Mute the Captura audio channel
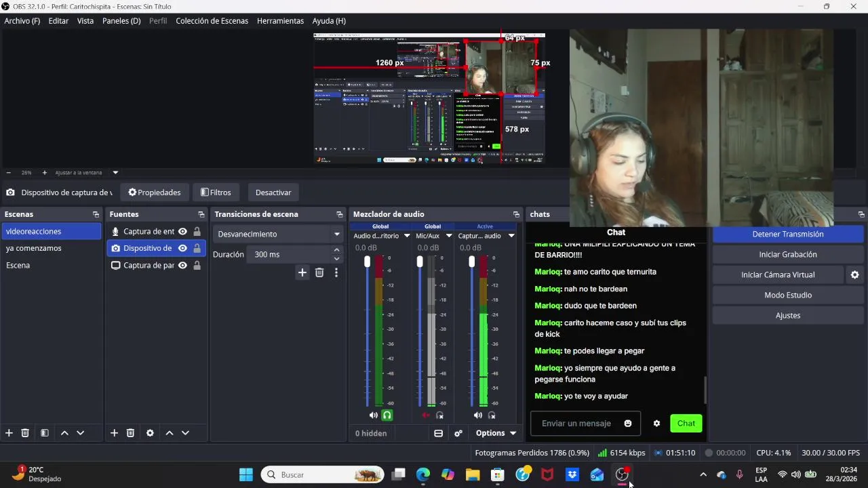The height and width of the screenshot is (488, 868). [478, 415]
